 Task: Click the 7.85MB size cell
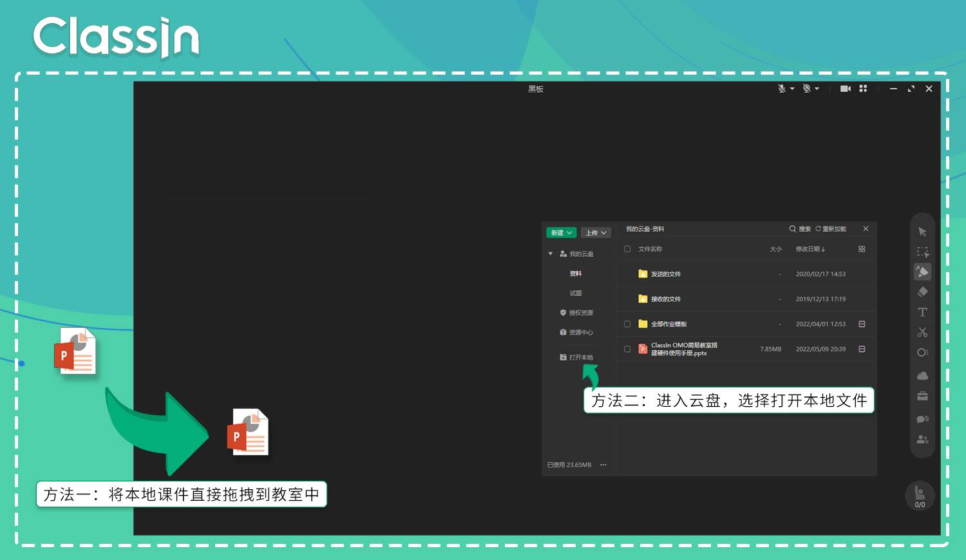pos(771,349)
